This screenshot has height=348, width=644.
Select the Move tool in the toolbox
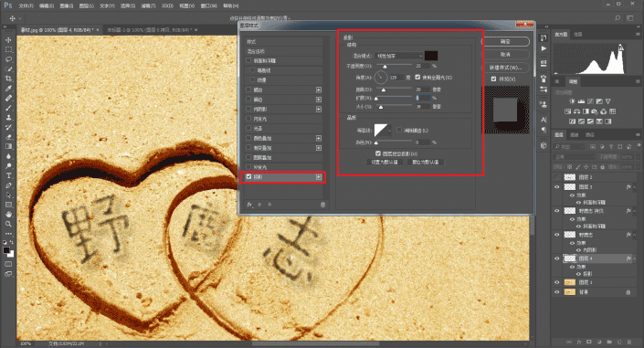[8, 40]
